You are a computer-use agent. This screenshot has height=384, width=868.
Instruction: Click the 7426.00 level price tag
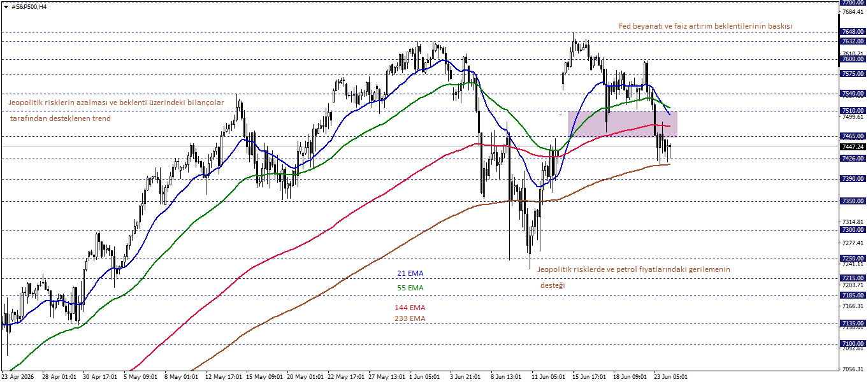point(853,159)
